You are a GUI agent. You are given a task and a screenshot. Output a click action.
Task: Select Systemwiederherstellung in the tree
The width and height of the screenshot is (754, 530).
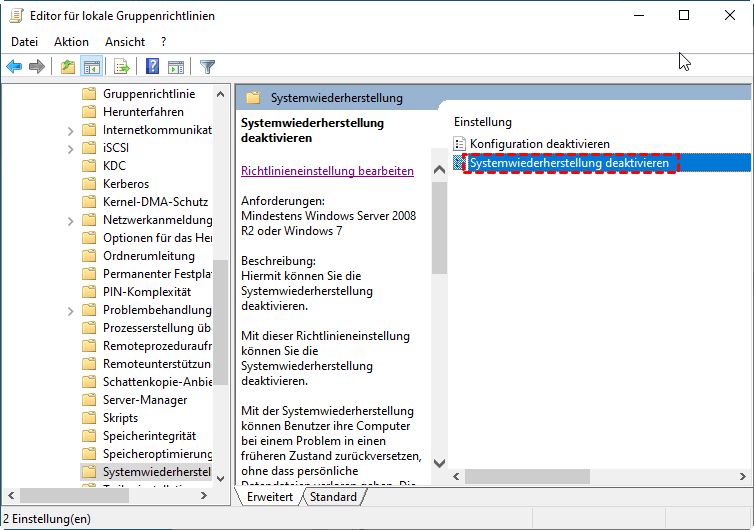point(157,472)
